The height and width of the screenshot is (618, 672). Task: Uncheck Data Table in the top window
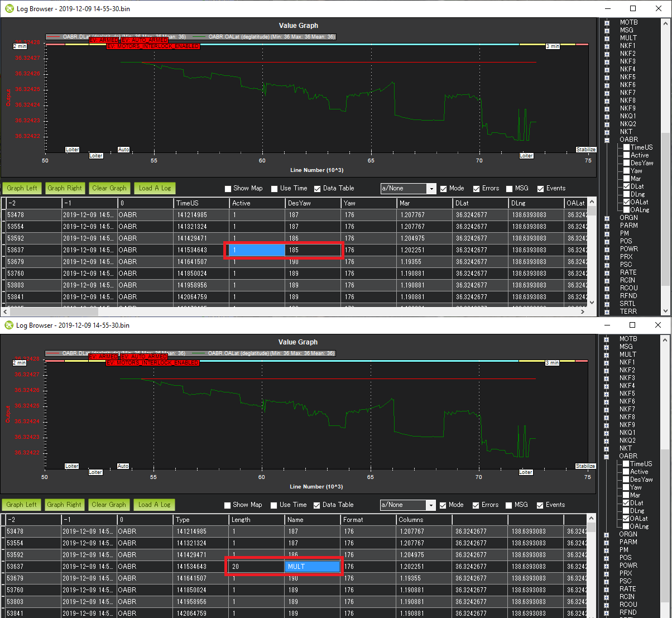pos(318,189)
